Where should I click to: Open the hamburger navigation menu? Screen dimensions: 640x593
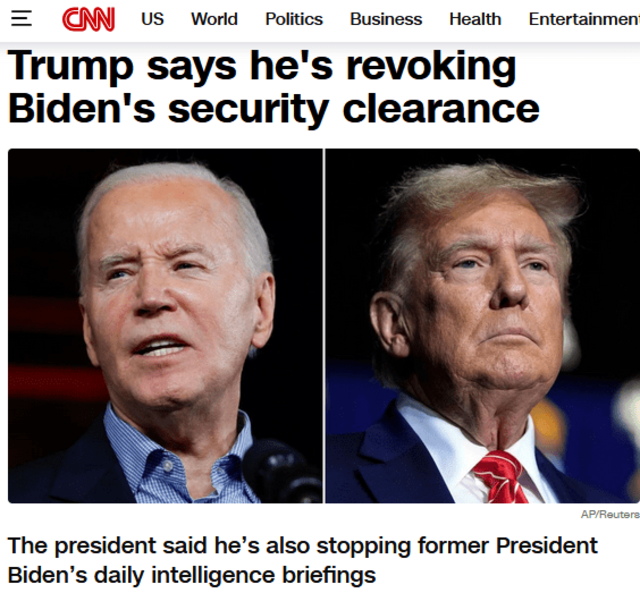click(21, 19)
